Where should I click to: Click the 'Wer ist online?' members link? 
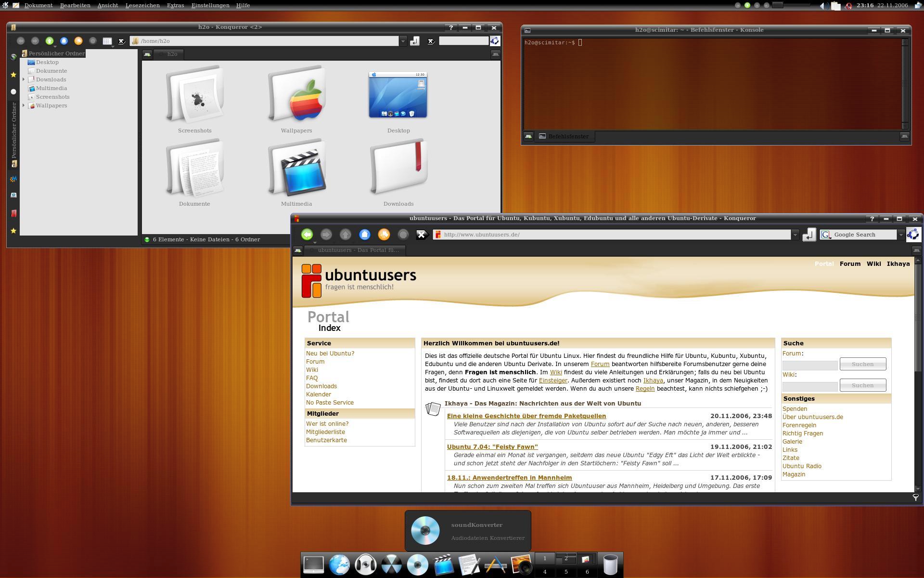tap(327, 424)
